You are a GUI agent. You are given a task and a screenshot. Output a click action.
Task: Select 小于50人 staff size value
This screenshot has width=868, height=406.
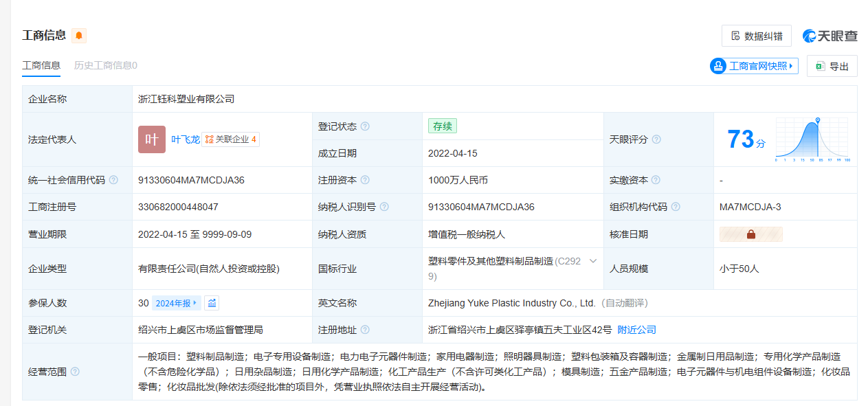pyautogui.click(x=739, y=269)
